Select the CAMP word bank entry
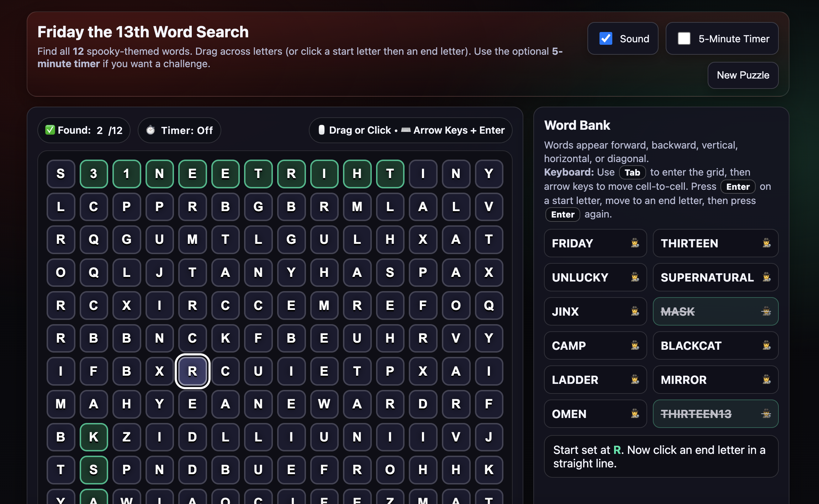The height and width of the screenshot is (504, 819). pyautogui.click(x=595, y=345)
